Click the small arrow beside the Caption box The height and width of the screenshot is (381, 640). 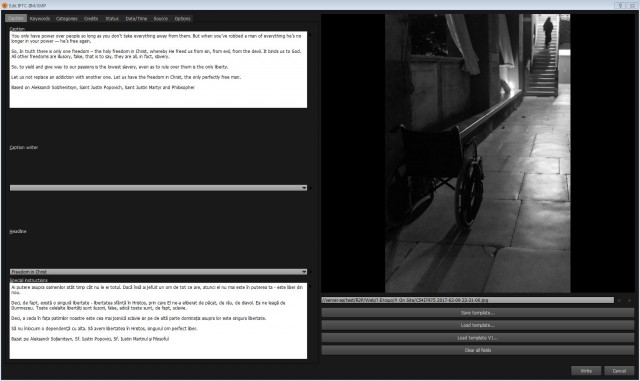[310, 35]
